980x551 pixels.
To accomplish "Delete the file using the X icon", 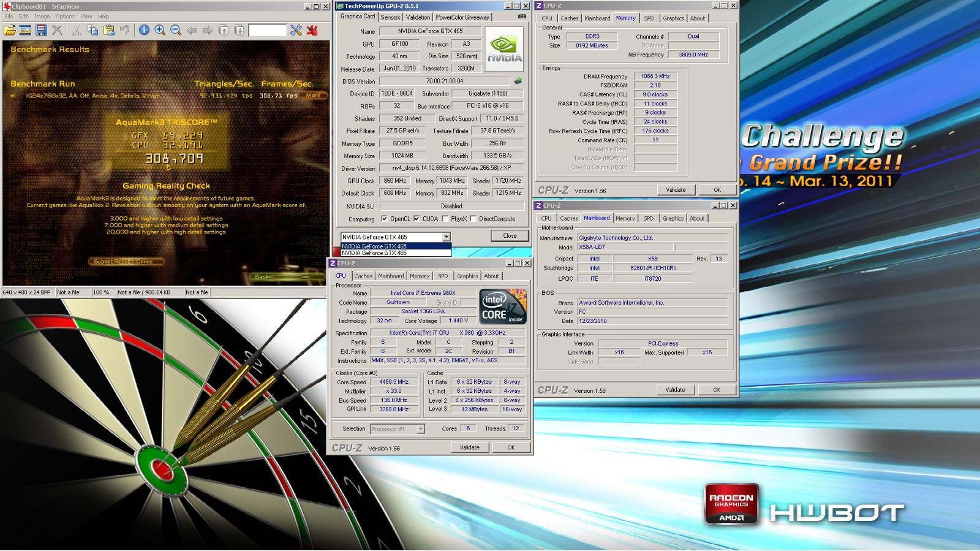I will 57,30.
